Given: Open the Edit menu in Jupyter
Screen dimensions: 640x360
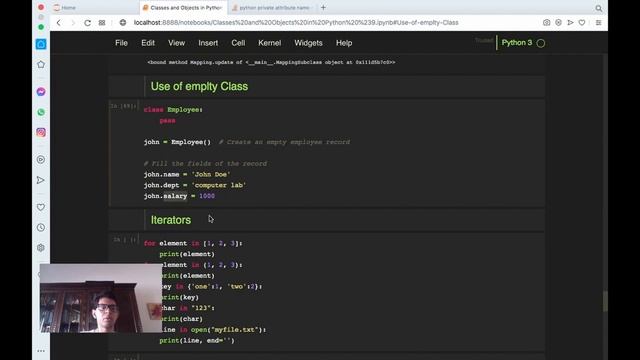Looking at the screenshot, I should pos(148,43).
